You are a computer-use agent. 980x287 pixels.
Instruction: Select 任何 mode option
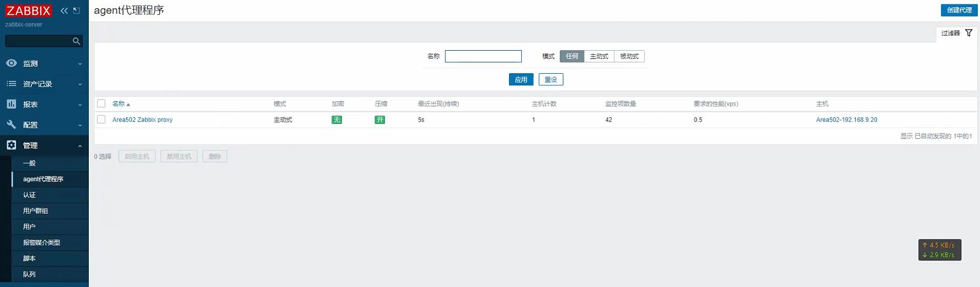[x=572, y=56]
